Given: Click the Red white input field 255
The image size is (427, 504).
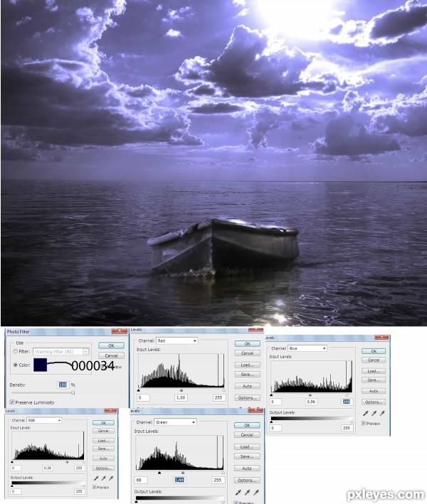Looking at the screenshot, I should point(218,397).
